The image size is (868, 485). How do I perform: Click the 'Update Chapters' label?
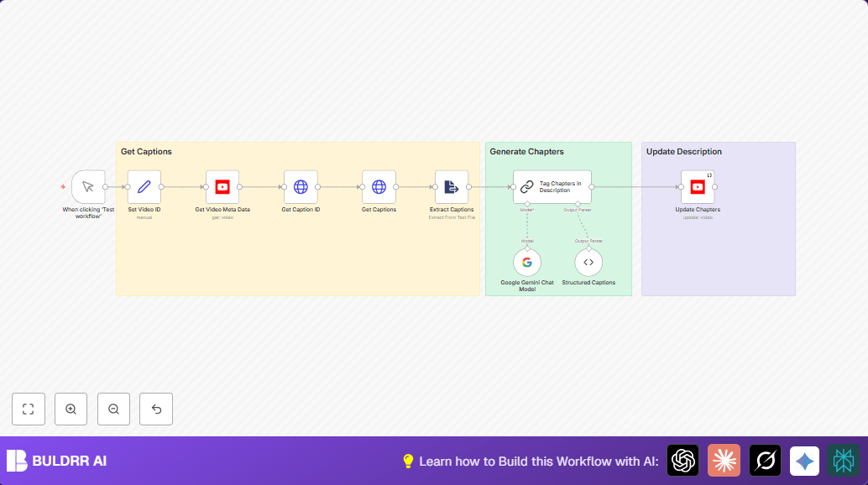[x=698, y=210]
